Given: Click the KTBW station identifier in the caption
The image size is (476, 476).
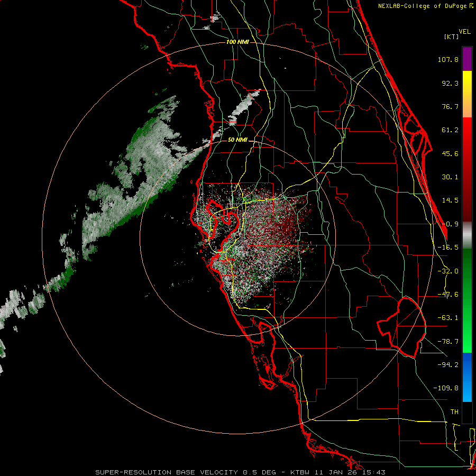Looking at the screenshot, I should (x=301, y=472).
